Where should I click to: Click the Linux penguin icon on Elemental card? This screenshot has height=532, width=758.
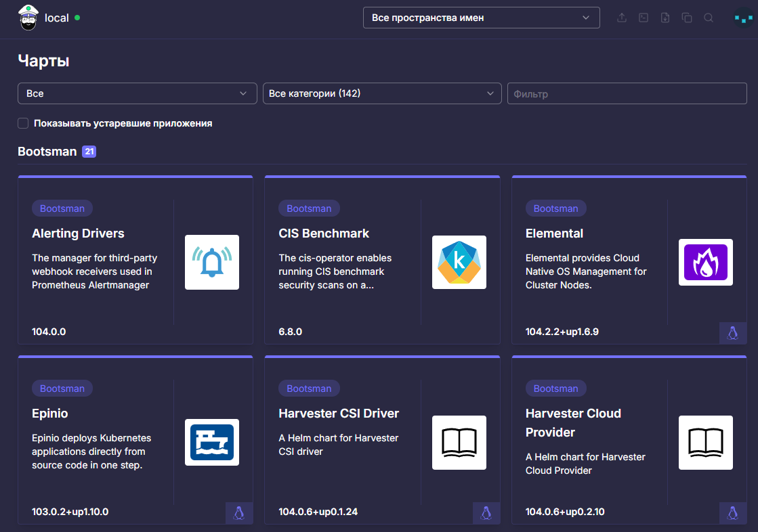733,333
